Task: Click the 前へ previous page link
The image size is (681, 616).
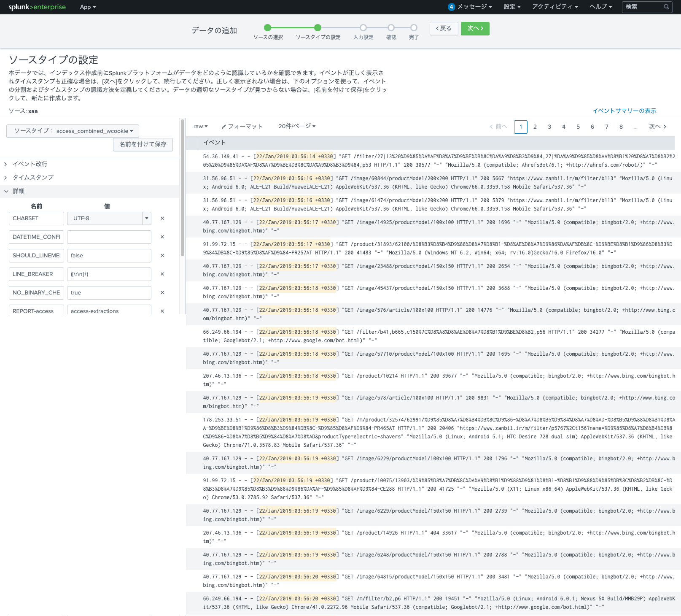Action: [x=498, y=127]
